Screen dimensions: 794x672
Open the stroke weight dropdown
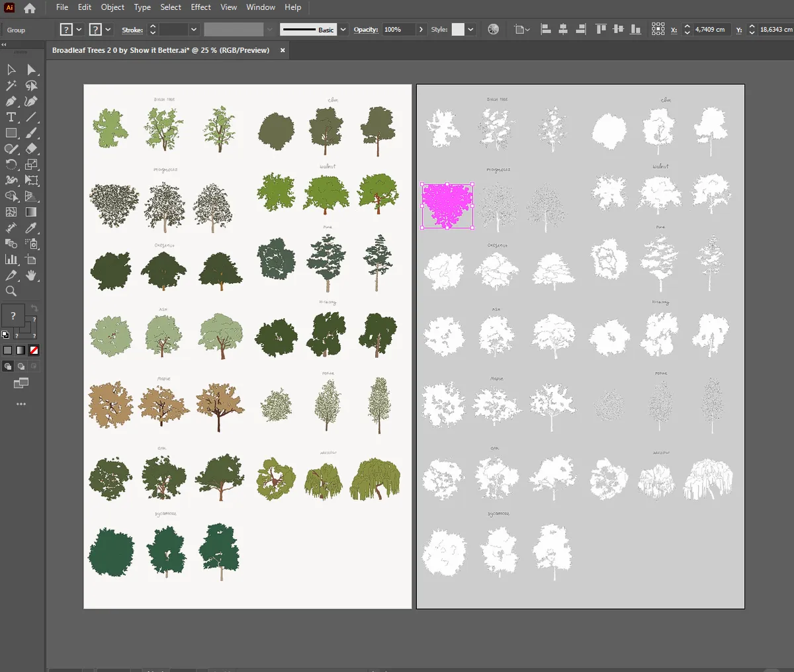(194, 30)
